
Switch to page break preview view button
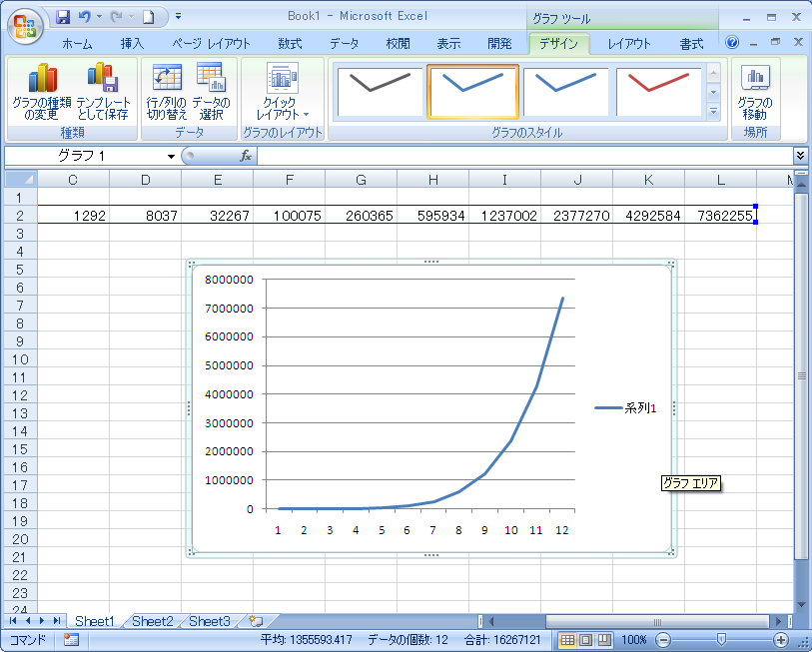click(x=603, y=639)
